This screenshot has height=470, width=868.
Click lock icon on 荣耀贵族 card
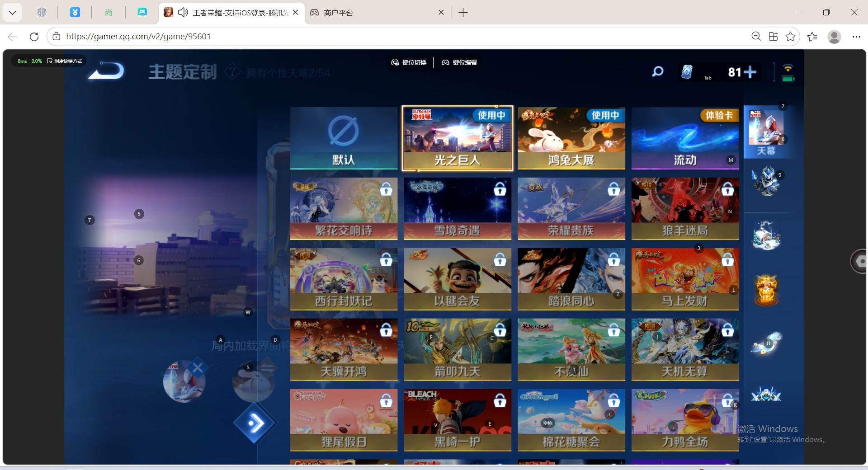pos(614,189)
